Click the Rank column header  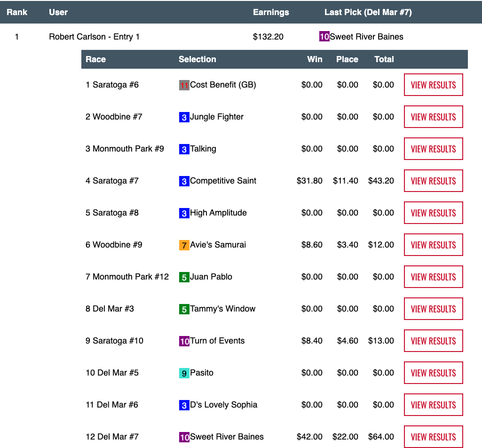(x=17, y=12)
